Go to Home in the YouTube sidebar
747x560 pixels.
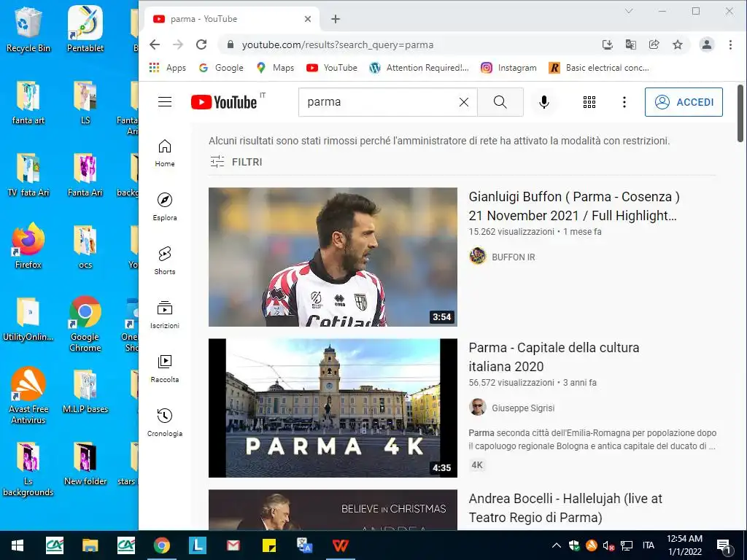click(x=165, y=153)
